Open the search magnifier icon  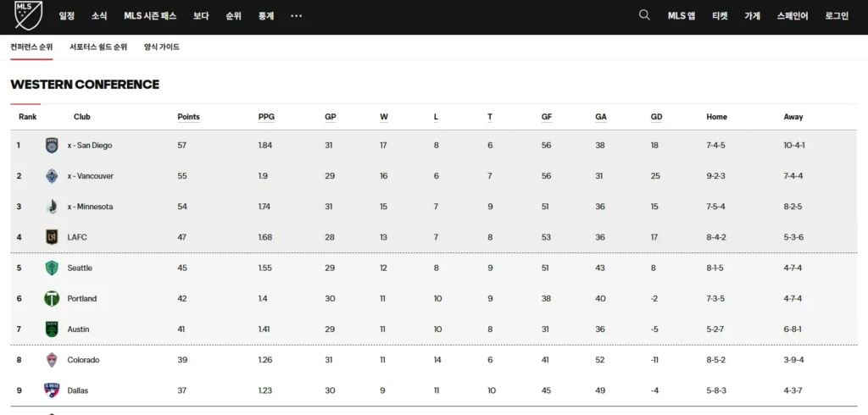click(x=644, y=15)
